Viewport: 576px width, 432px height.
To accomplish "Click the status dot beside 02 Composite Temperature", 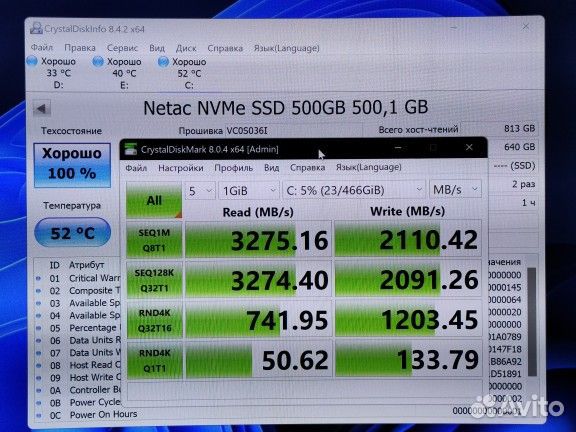I will pyautogui.click(x=38, y=291).
